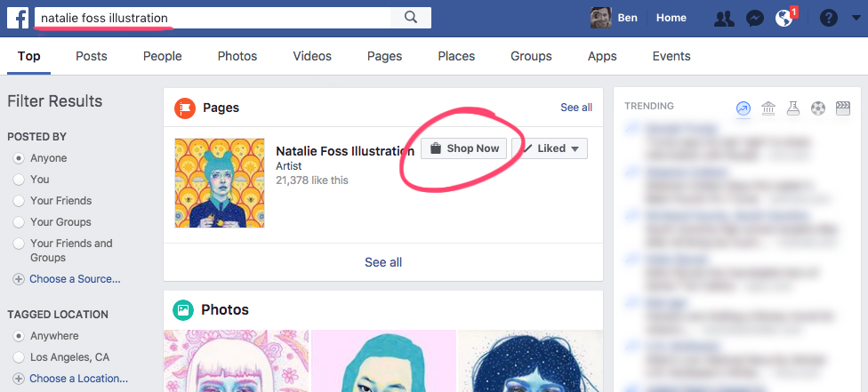Screen dimensions: 868x392
Task: Open the help question mark icon
Action: pos(828,19)
